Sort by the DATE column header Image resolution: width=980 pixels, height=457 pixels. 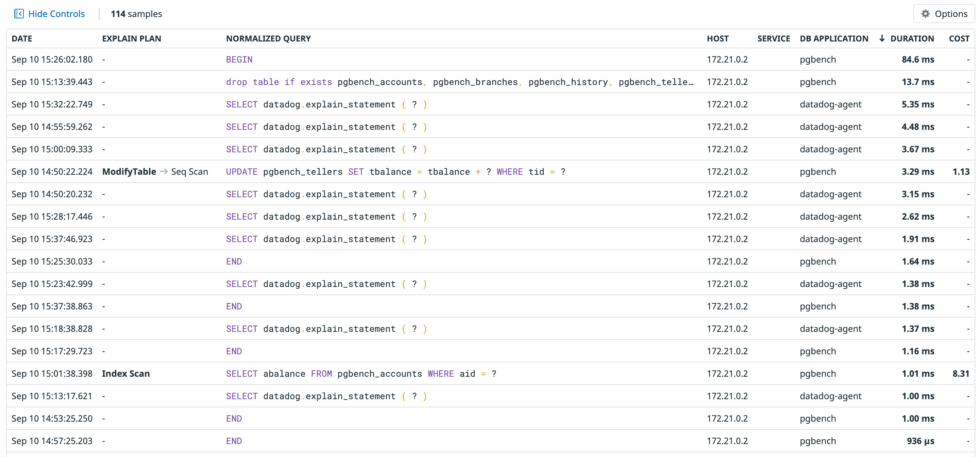22,38
